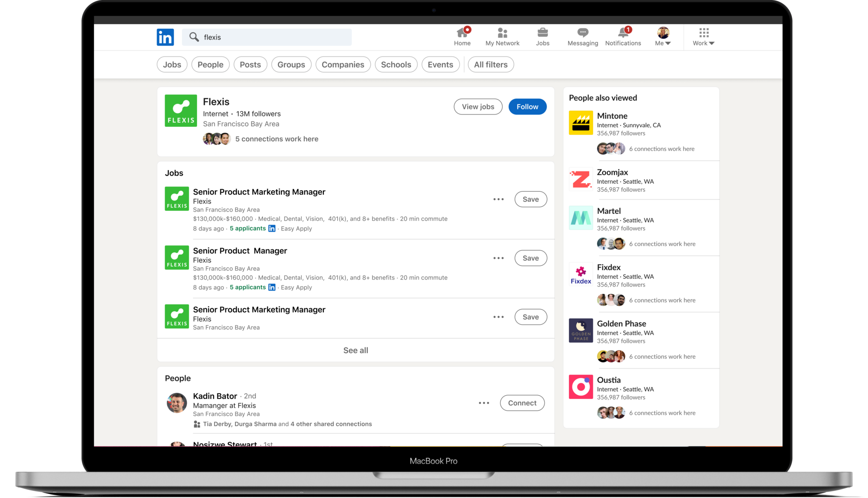
Task: Open the Home icon in navigation
Action: tap(462, 33)
